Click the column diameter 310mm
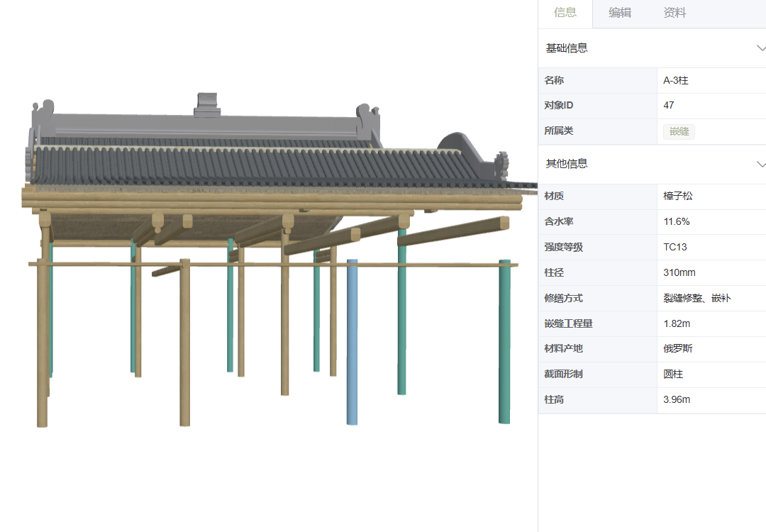This screenshot has height=532, width=766. [679, 272]
